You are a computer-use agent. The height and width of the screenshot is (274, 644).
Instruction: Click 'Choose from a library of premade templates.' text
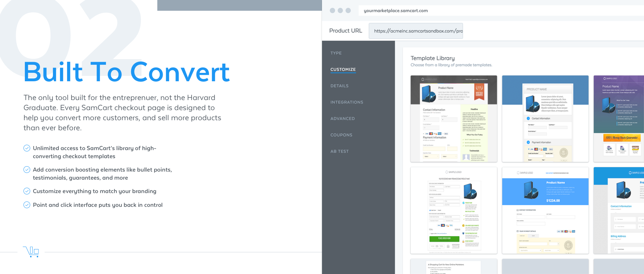click(x=451, y=65)
